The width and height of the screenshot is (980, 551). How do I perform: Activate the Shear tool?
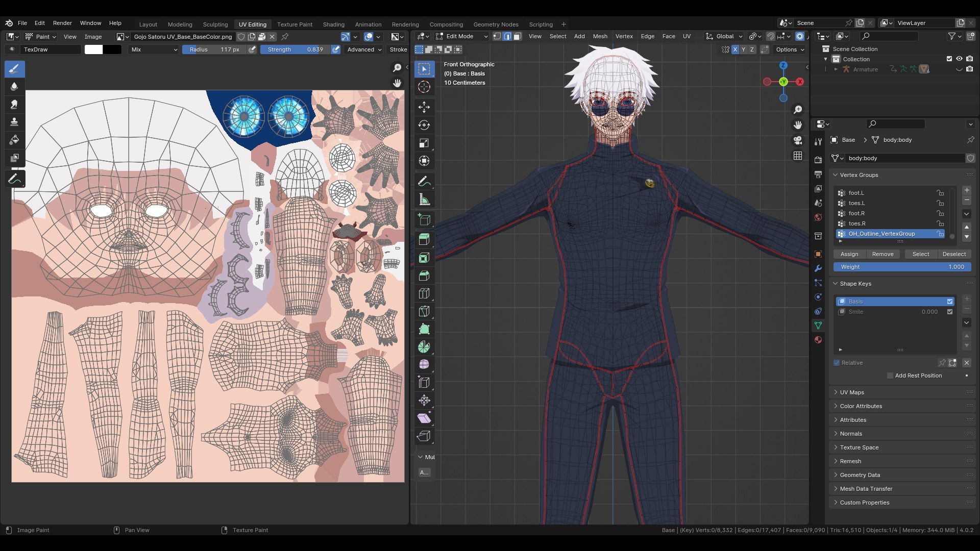click(x=424, y=418)
